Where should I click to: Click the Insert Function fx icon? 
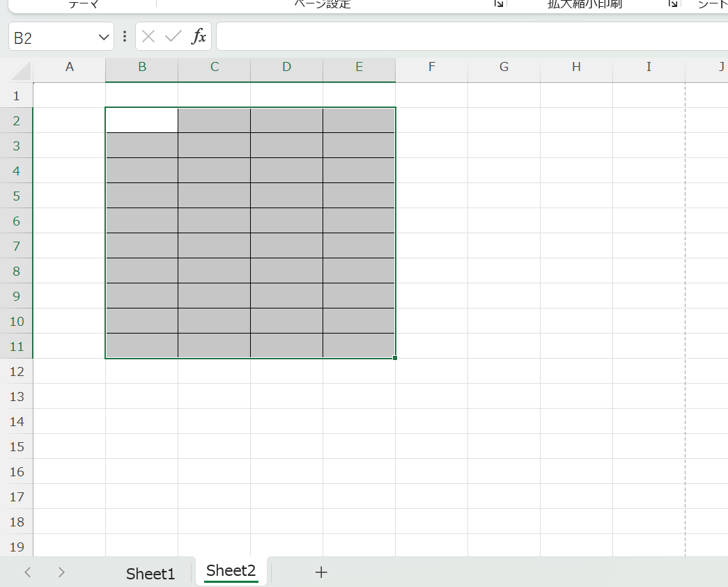[x=199, y=37]
